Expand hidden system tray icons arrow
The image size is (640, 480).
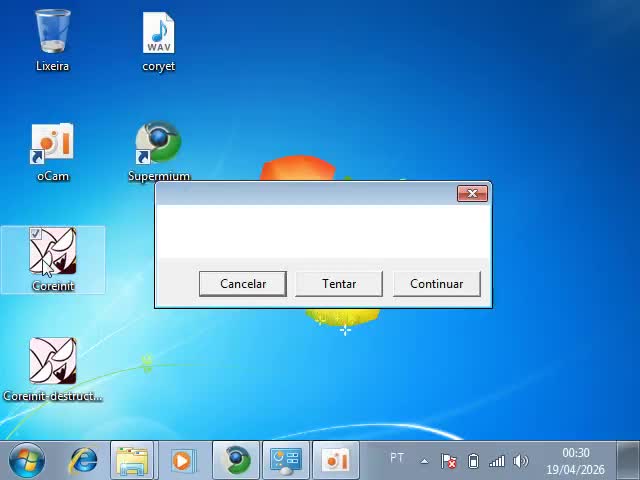[x=424, y=461]
